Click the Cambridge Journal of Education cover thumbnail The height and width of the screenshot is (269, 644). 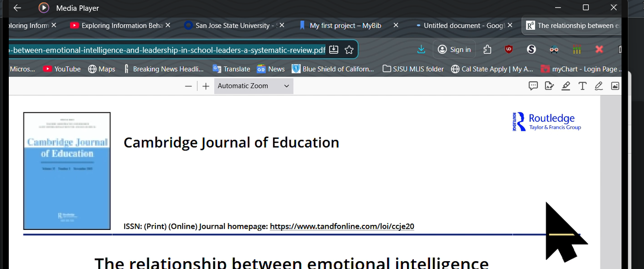click(67, 171)
